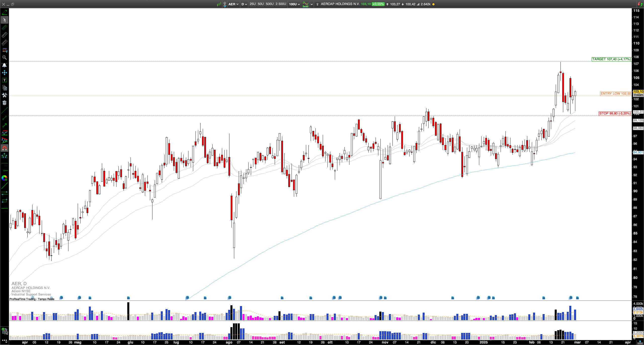Activate the cursor pointer mode
Image resolution: width=644 pixels, height=345 pixels.
(x=4, y=20)
